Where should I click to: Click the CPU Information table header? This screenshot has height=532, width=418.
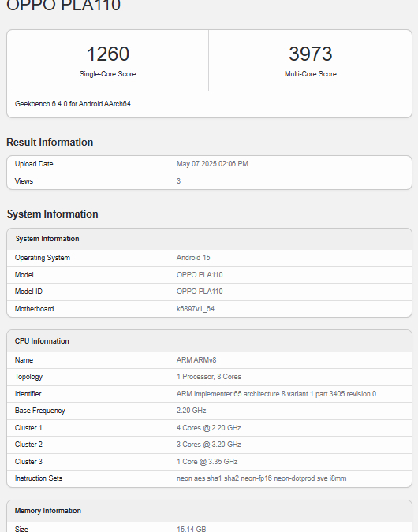coord(209,341)
